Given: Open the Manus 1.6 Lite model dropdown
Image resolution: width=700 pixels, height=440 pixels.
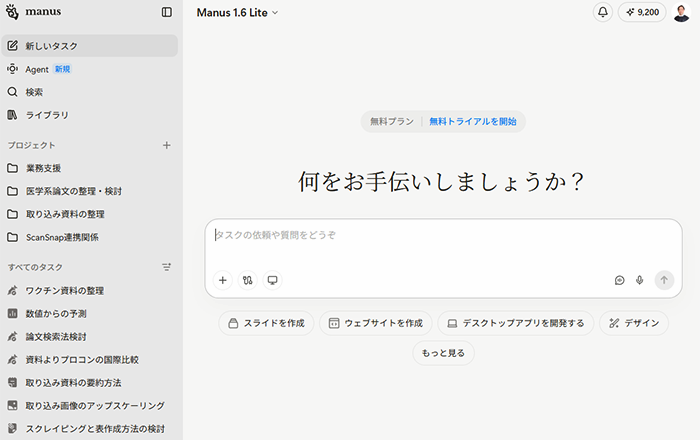Looking at the screenshot, I should tap(237, 12).
